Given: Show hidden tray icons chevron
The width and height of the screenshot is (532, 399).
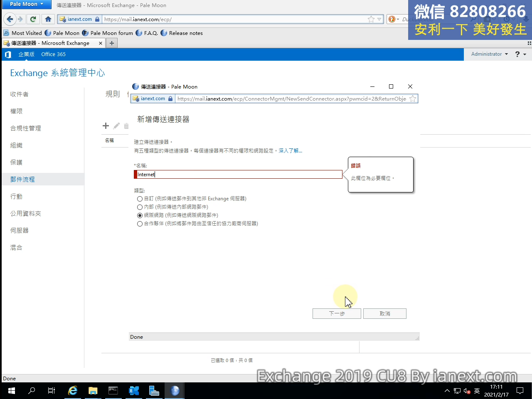Looking at the screenshot, I should pyautogui.click(x=447, y=391).
